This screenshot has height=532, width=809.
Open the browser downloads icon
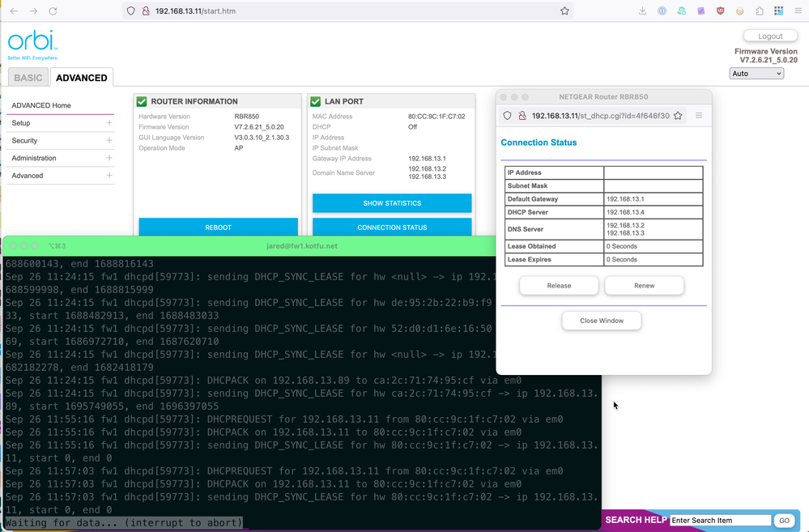642,11
